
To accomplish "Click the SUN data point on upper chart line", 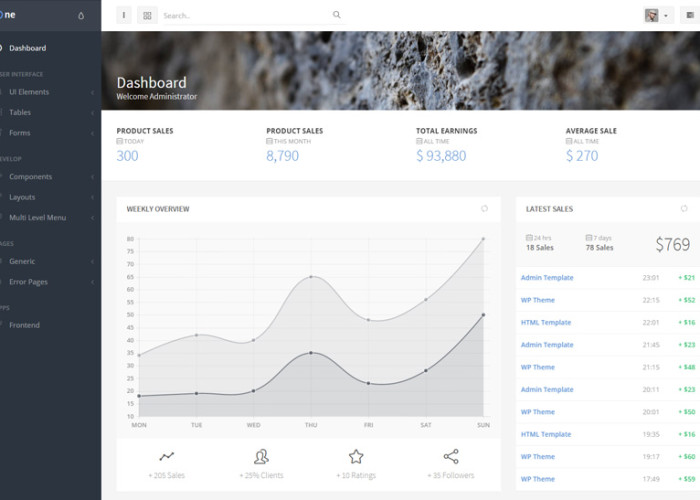I will pyautogui.click(x=483, y=239).
